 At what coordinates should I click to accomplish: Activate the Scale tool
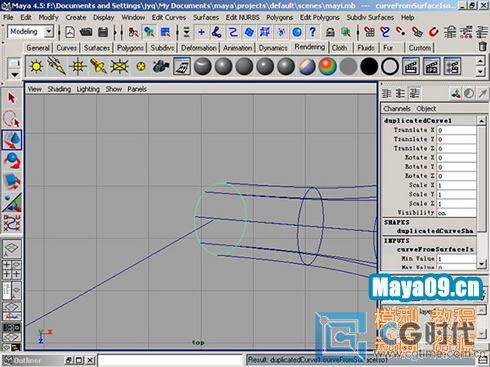(x=12, y=182)
